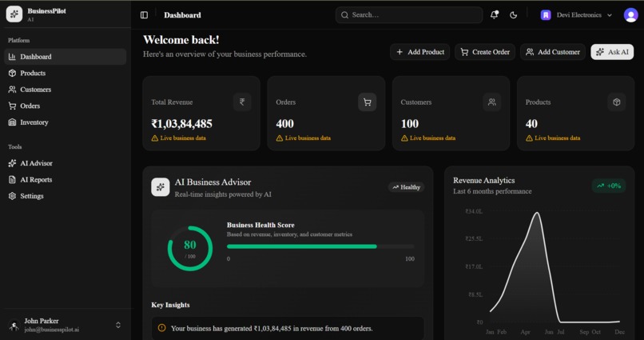Click the Add Customer button
Viewport: 644px width, 340px height.
[553, 52]
